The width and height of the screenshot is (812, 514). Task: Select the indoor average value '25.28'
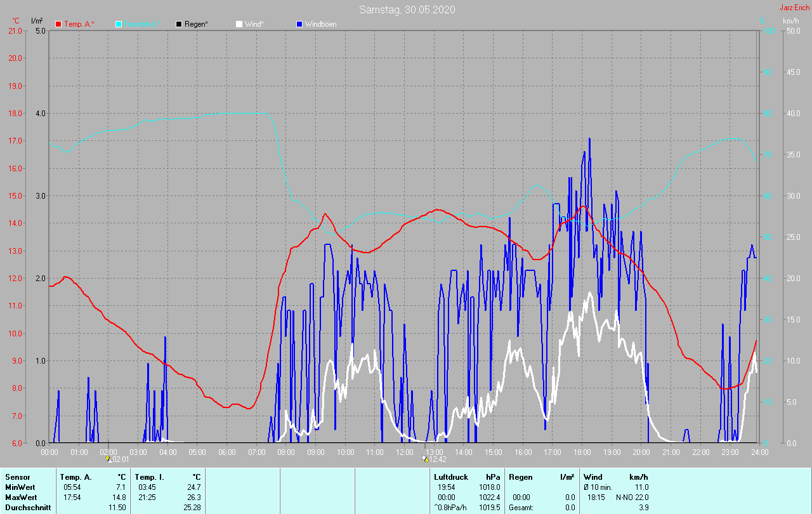point(192,508)
